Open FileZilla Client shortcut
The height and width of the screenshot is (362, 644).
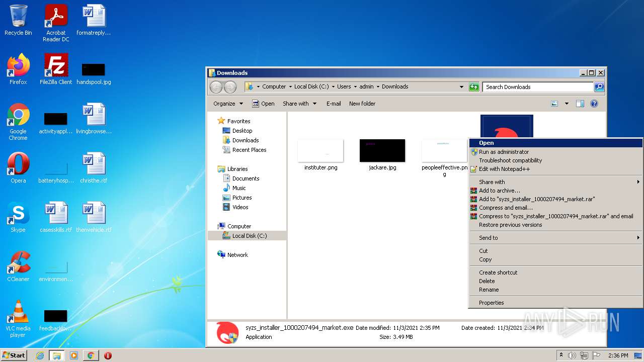[56, 69]
